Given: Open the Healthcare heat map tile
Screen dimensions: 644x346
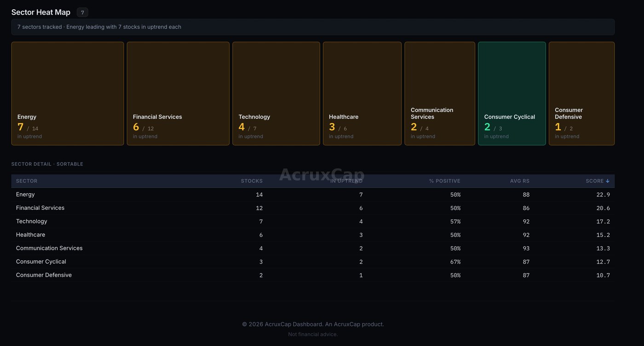Looking at the screenshot, I should click(362, 93).
